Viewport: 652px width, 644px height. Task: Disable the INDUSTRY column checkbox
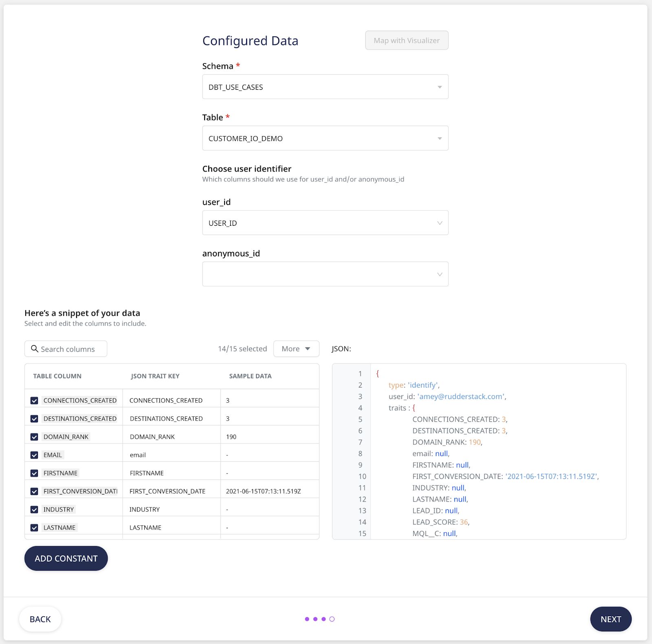pos(34,509)
